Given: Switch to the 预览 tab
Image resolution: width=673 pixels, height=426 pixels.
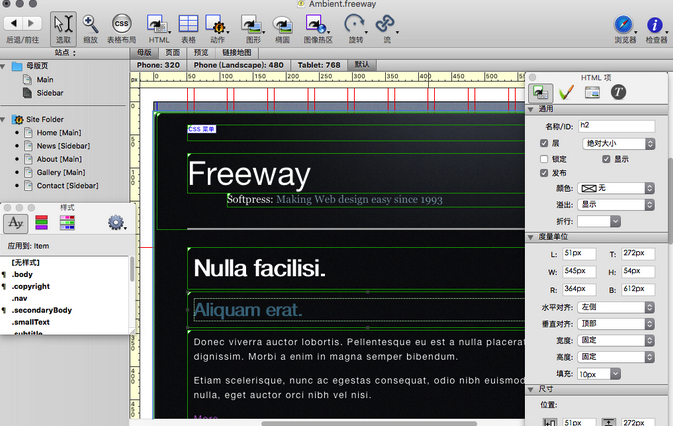Looking at the screenshot, I should tap(201, 53).
